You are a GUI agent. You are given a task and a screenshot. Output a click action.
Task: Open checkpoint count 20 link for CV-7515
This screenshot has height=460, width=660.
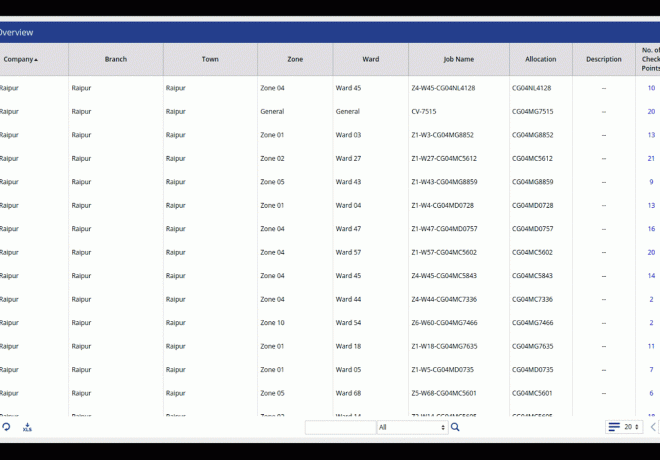coord(651,112)
